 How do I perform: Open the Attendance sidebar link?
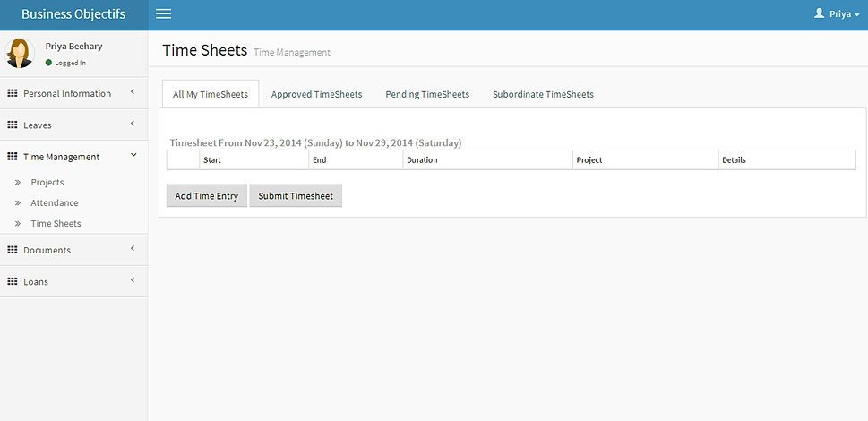tap(55, 203)
